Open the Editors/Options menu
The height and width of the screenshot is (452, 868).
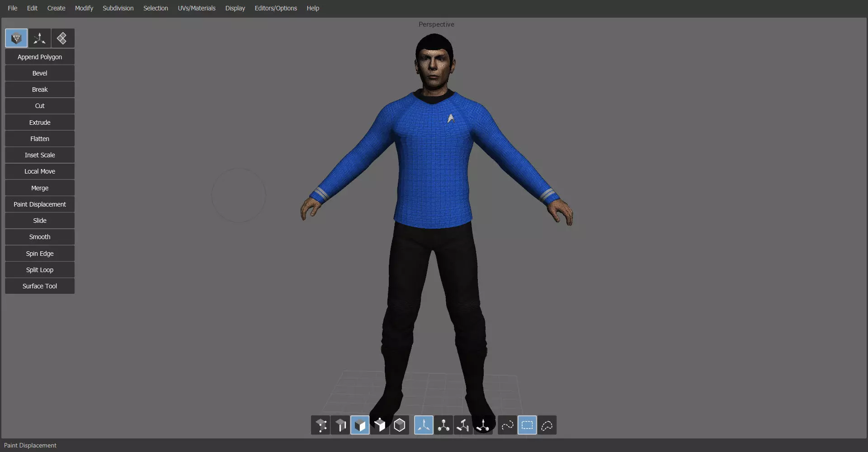276,8
